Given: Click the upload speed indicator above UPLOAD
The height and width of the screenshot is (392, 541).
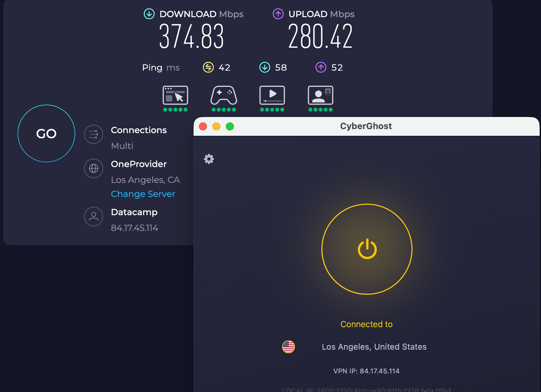Looking at the screenshot, I should coord(278,14).
